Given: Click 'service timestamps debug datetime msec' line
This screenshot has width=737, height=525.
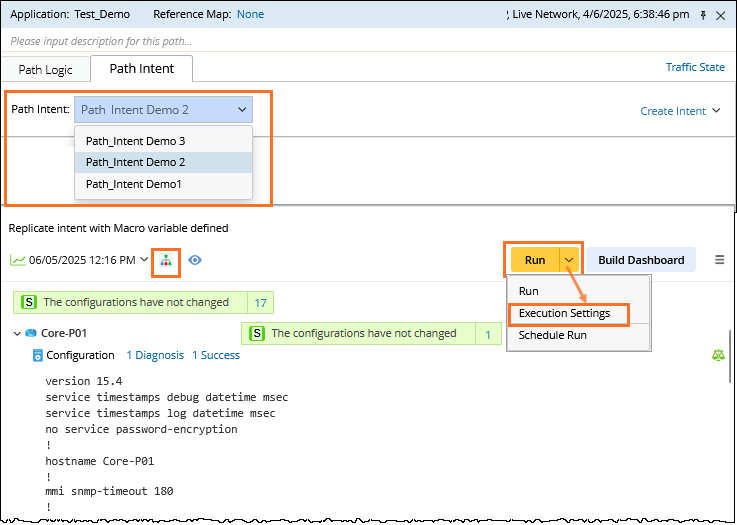Looking at the screenshot, I should [167, 397].
